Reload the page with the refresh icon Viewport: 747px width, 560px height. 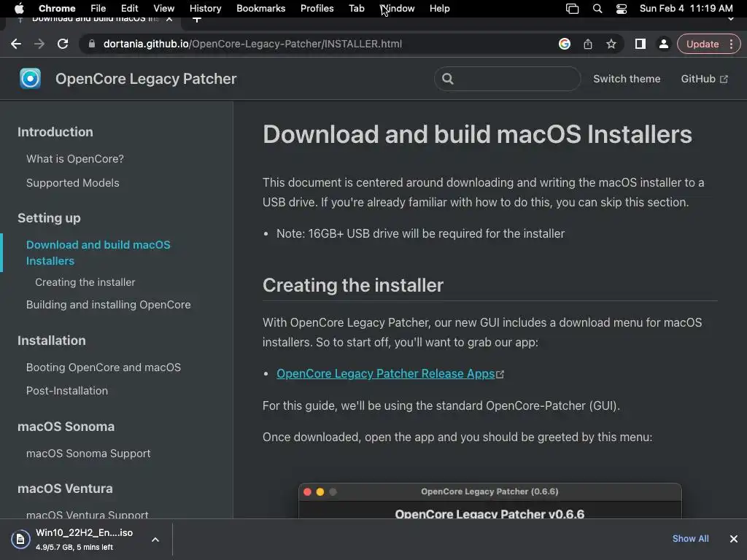coord(63,44)
